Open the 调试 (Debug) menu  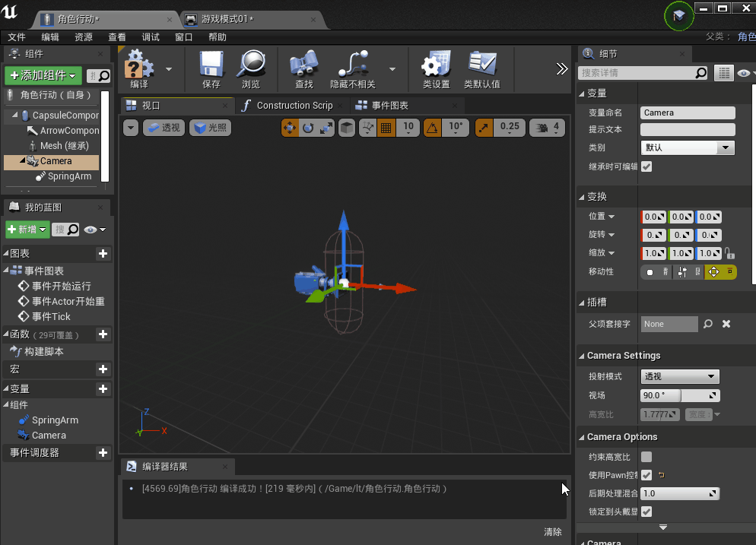[x=151, y=37]
